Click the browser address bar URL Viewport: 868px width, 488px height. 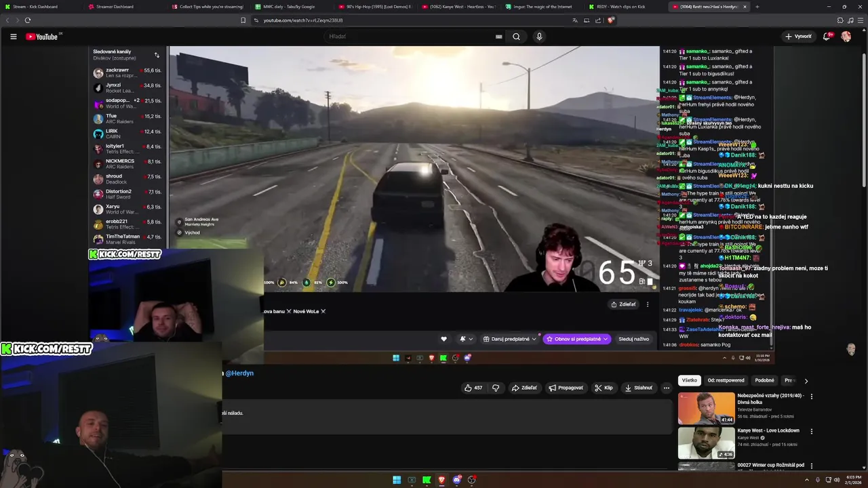coord(303,20)
